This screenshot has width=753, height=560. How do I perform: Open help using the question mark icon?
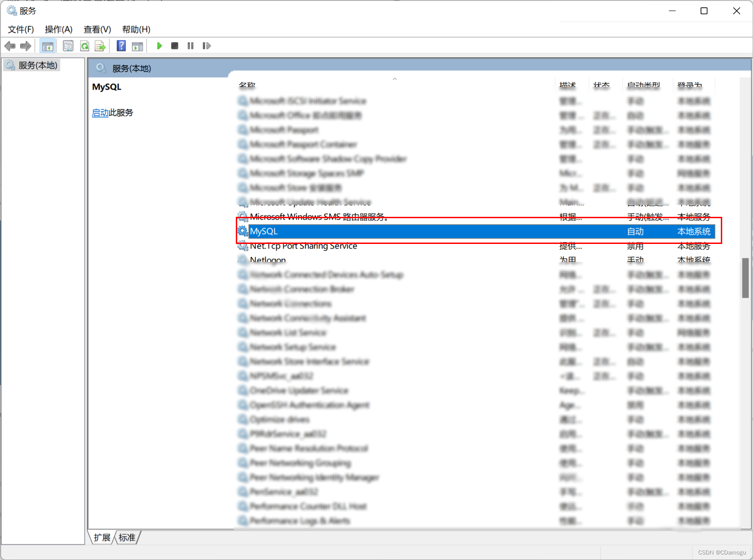pyautogui.click(x=121, y=45)
